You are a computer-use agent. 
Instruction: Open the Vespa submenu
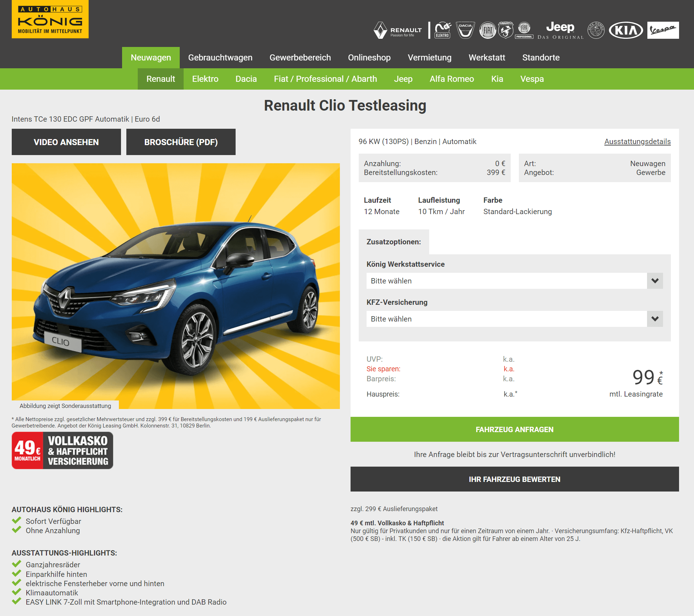532,79
